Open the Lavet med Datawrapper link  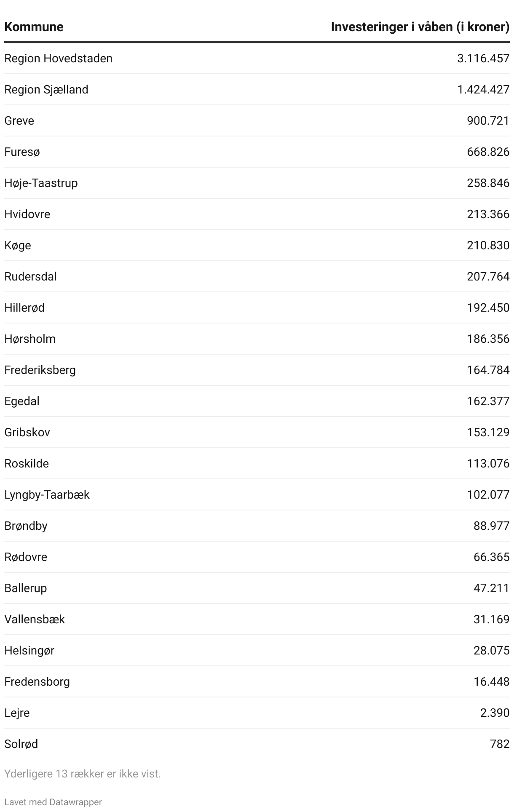53,802
